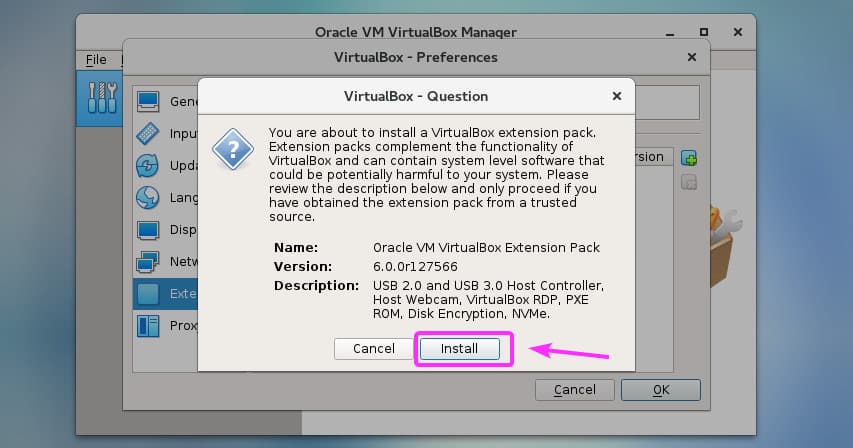Select the Input keyboard icon

tap(148, 133)
